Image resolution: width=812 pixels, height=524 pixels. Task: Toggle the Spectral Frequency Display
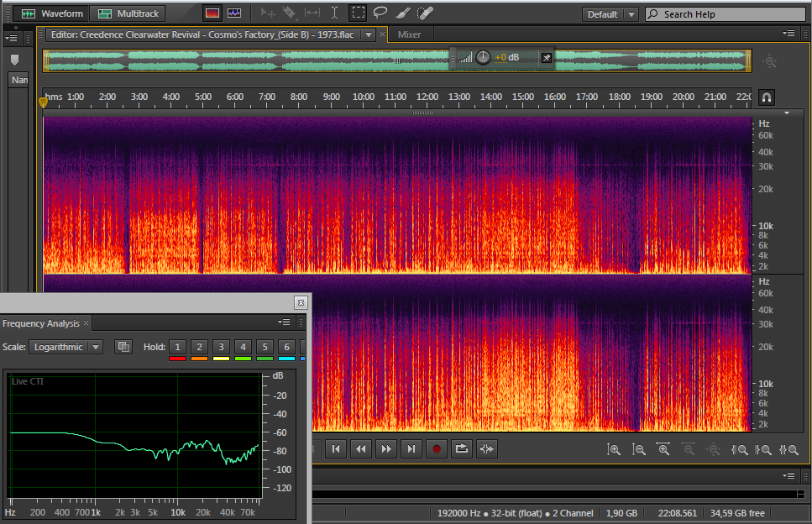(212, 13)
